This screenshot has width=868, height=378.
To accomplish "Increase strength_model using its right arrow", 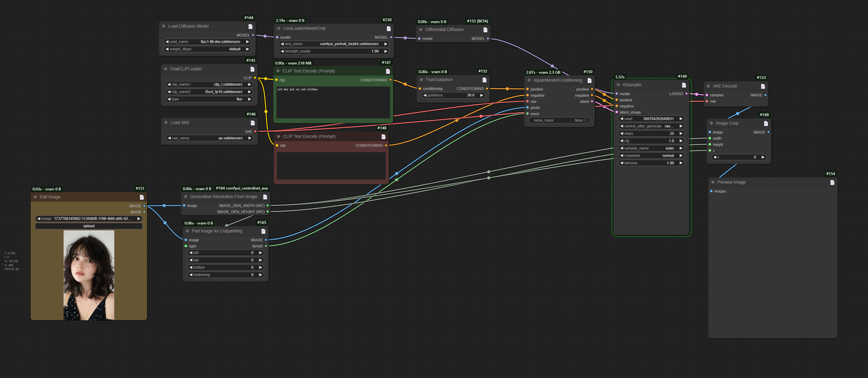I will point(386,51).
